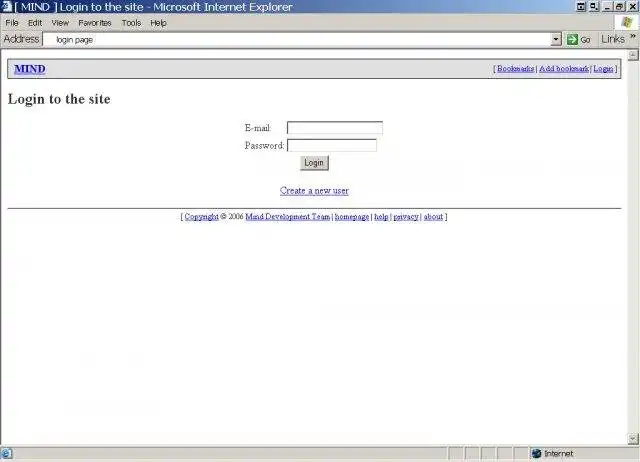
Task: Click the address bar showing login page
Action: [x=297, y=40]
